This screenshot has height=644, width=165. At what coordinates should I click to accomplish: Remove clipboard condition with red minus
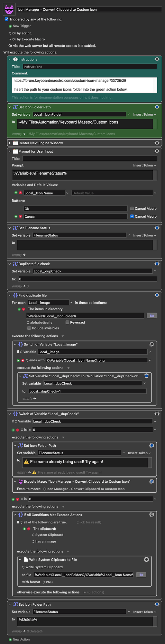pyautogui.click(x=29, y=529)
